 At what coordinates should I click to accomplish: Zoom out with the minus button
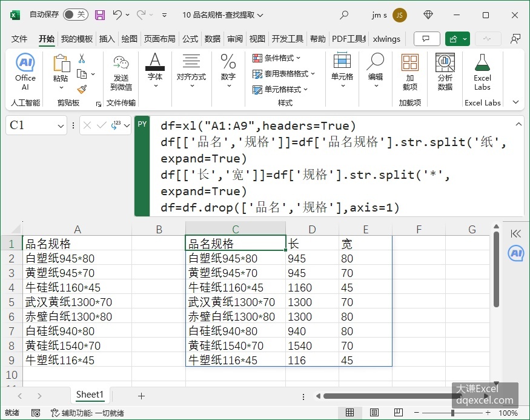pyautogui.click(x=417, y=413)
